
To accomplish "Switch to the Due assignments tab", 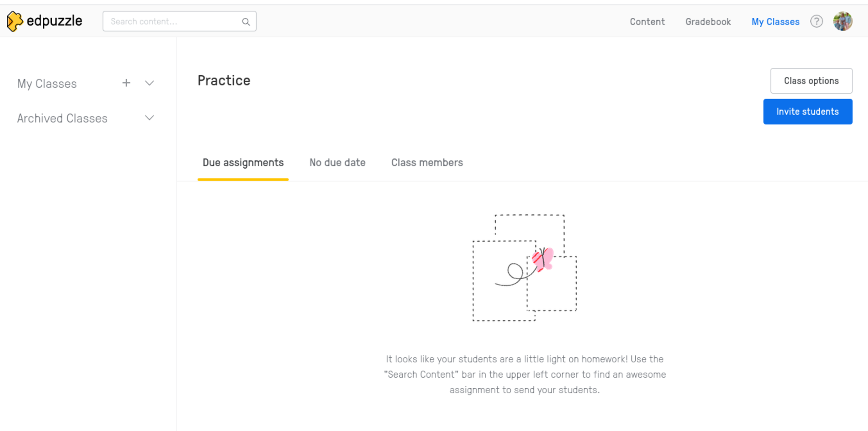I will coord(243,163).
